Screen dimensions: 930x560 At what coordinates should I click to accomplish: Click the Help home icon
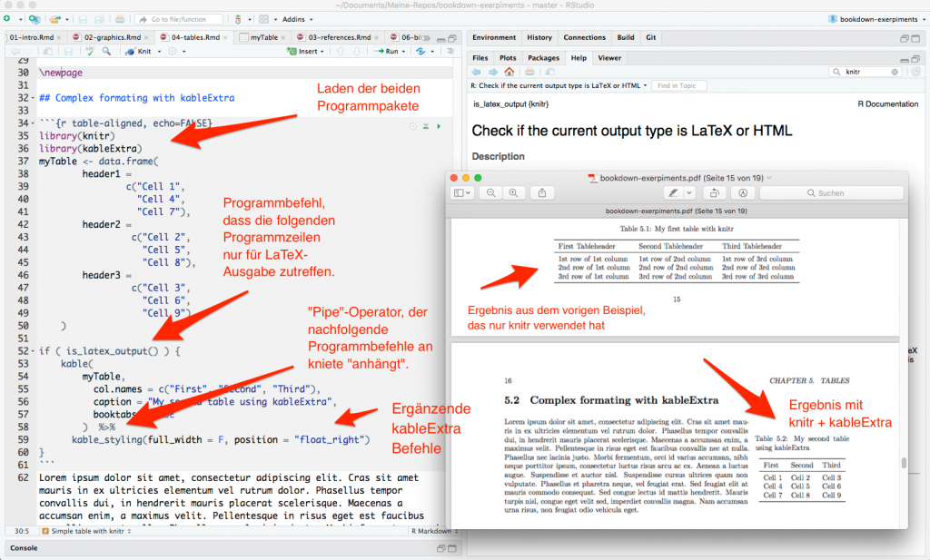510,72
